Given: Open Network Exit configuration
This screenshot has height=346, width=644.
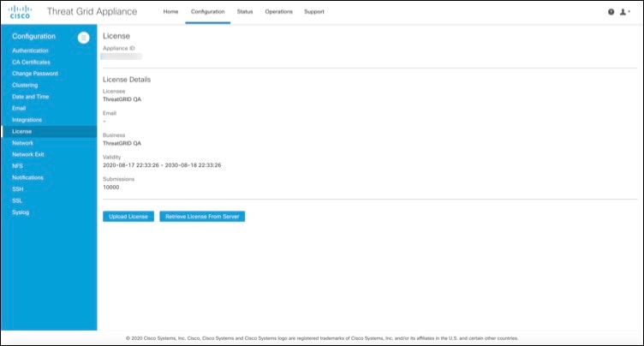Looking at the screenshot, I should click(x=28, y=154).
